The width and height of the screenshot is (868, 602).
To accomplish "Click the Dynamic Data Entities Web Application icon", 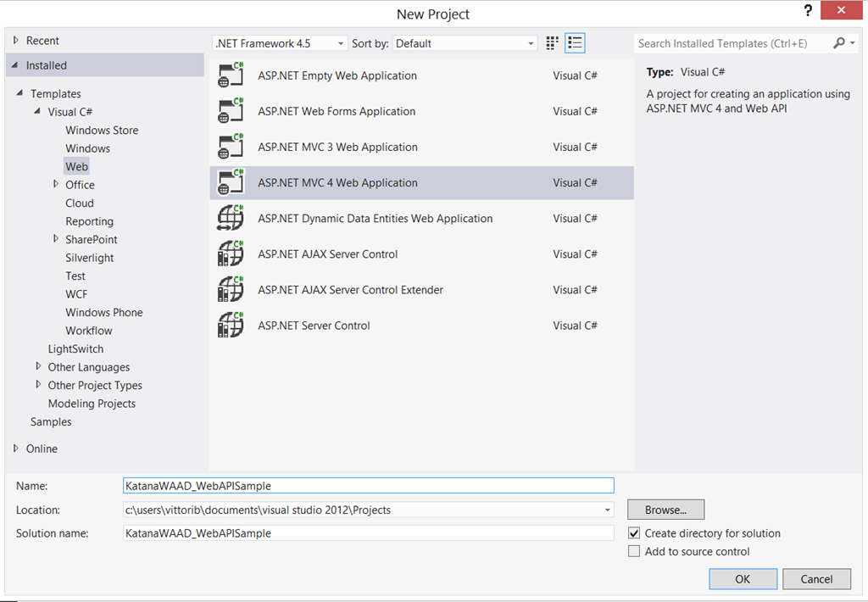I will (231, 218).
